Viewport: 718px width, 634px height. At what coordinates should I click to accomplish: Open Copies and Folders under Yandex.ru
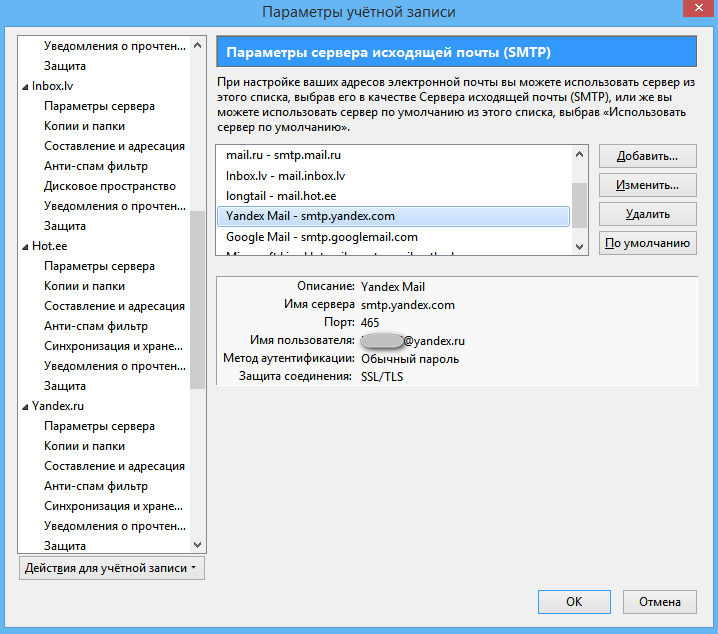[84, 446]
